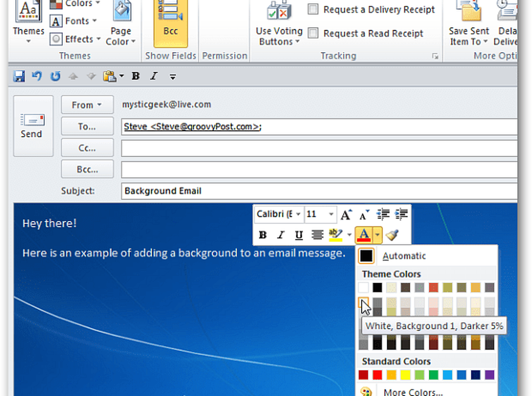Pick the green standard color swatch
Viewport: 532px width, 396px height.
[x=434, y=375]
